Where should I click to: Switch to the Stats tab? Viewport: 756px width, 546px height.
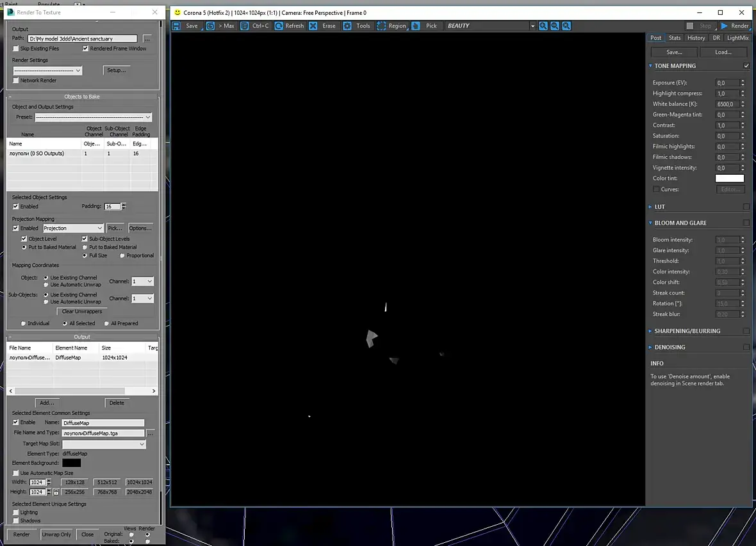pyautogui.click(x=675, y=38)
